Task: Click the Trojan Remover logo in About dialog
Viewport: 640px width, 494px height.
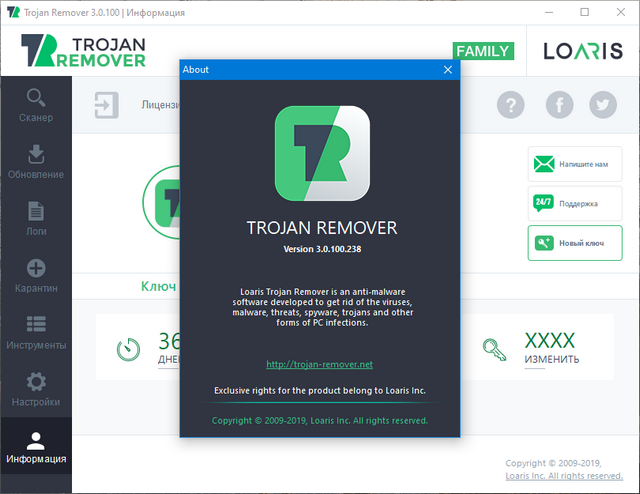Action: pyautogui.click(x=322, y=153)
